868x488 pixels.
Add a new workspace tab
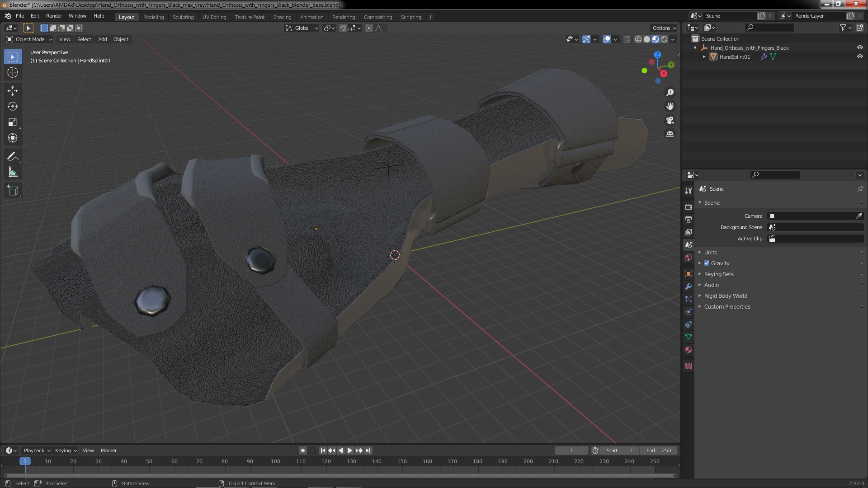430,17
